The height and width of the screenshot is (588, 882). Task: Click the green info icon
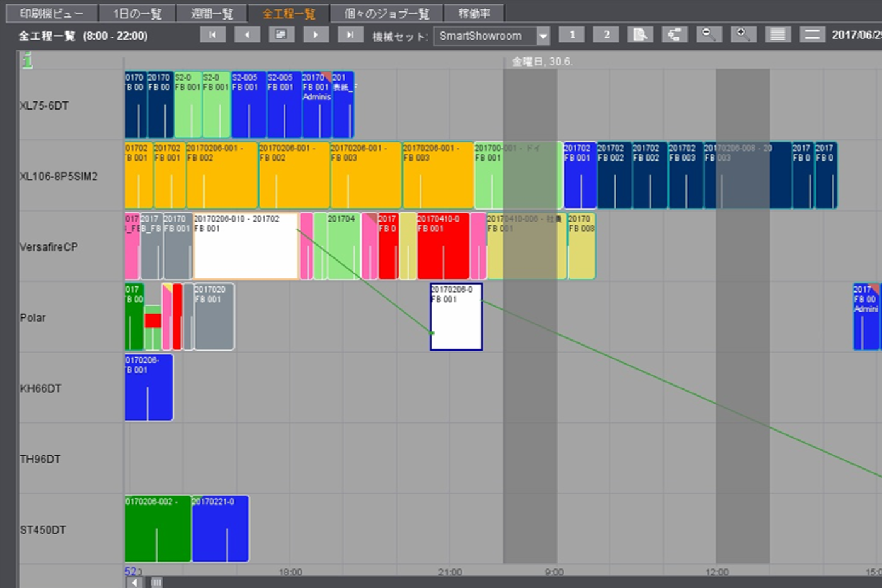click(x=27, y=60)
